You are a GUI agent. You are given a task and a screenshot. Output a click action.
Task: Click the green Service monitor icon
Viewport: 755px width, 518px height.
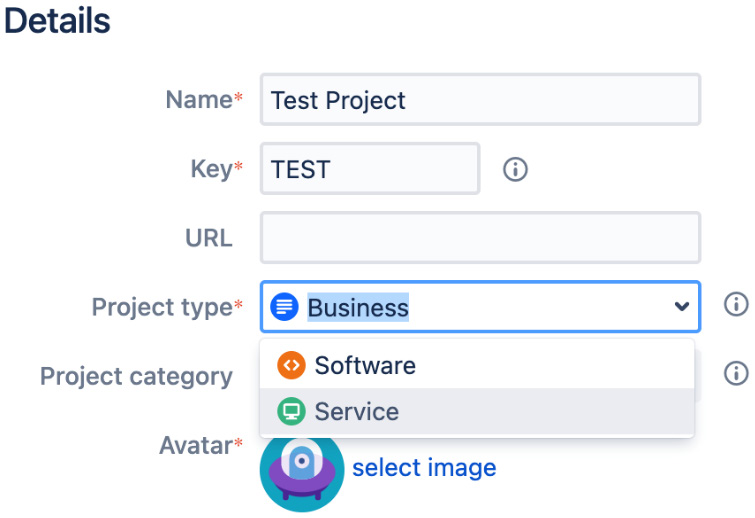click(x=291, y=412)
